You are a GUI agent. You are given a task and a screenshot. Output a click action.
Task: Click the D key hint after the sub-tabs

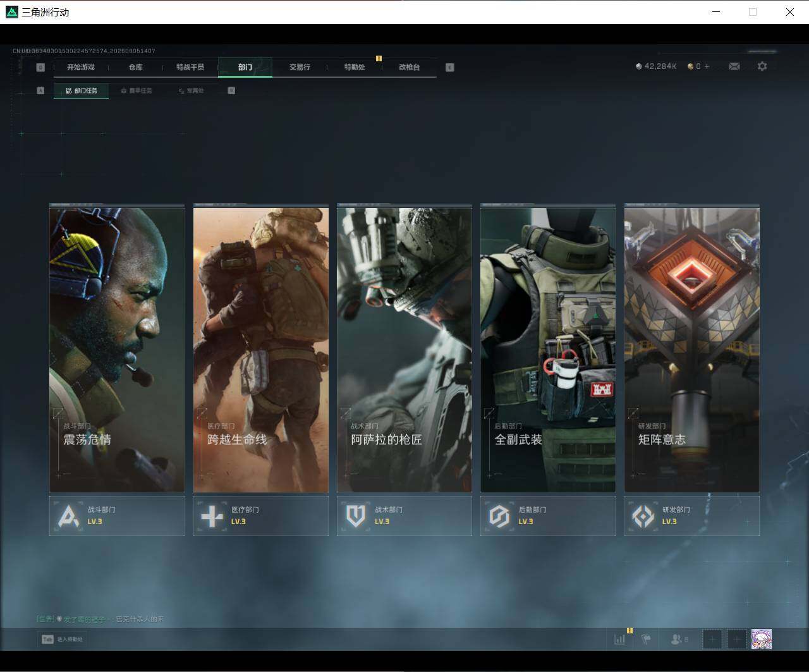point(231,90)
